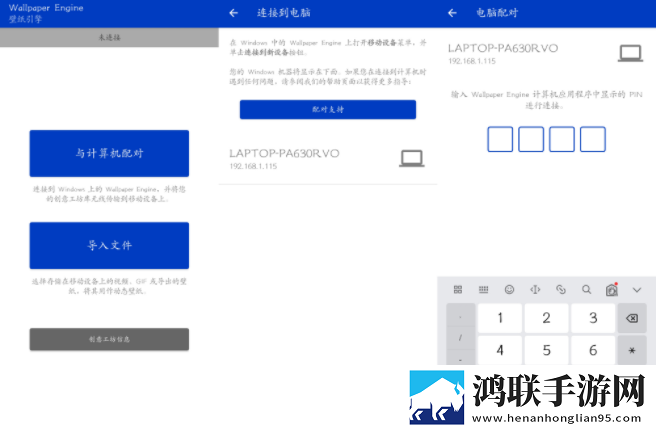656x430 pixels.
Task: Focus the third PIN digit box
Action: point(561,139)
